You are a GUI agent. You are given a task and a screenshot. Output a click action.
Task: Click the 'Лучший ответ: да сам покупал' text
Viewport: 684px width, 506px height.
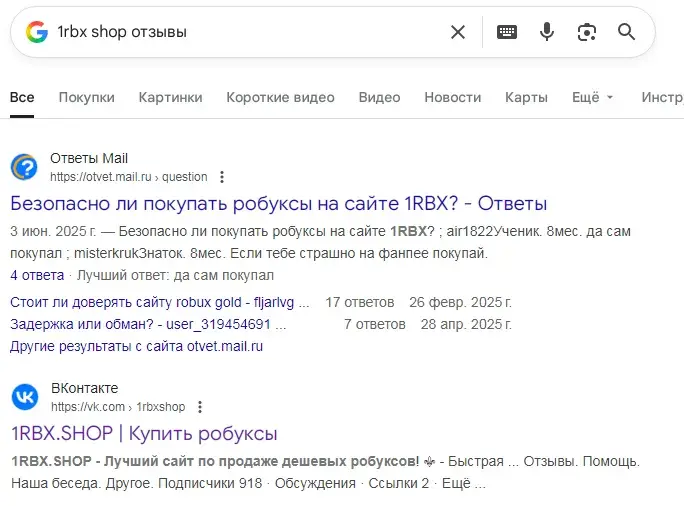coord(175,276)
